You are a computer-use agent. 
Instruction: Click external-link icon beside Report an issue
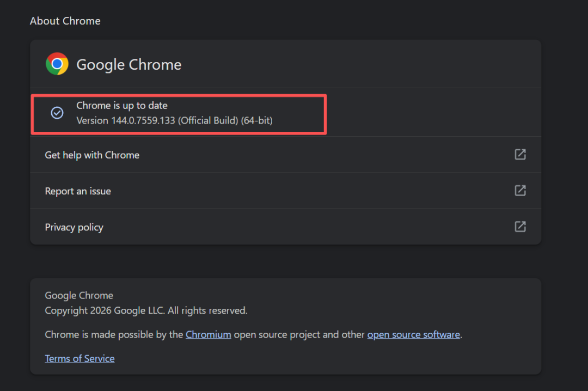520,191
